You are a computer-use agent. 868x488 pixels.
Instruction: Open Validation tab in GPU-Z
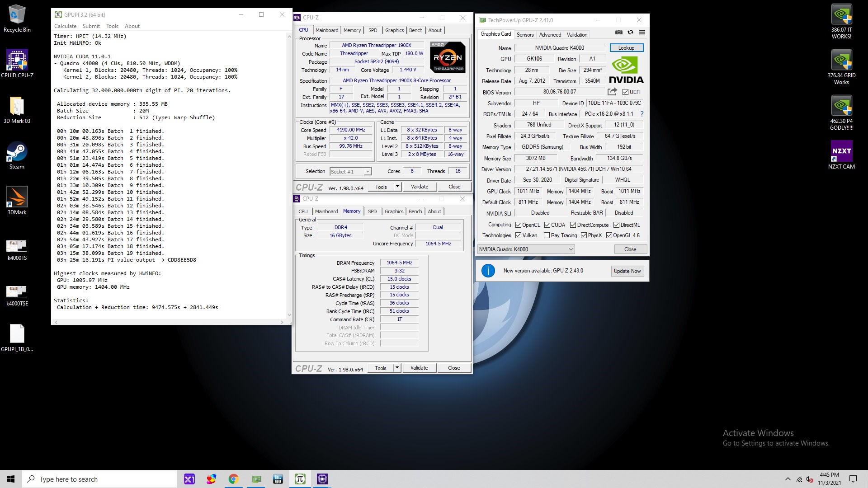577,34
